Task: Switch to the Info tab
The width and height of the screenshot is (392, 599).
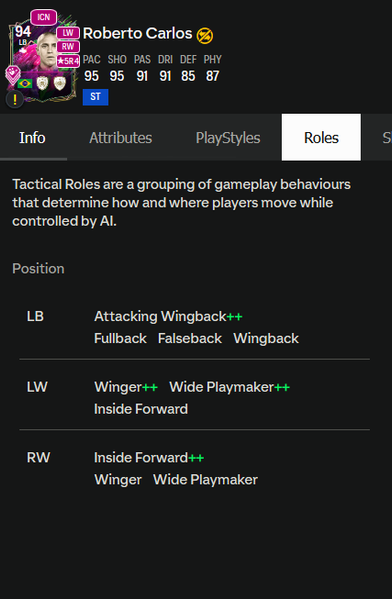Action: [x=32, y=138]
